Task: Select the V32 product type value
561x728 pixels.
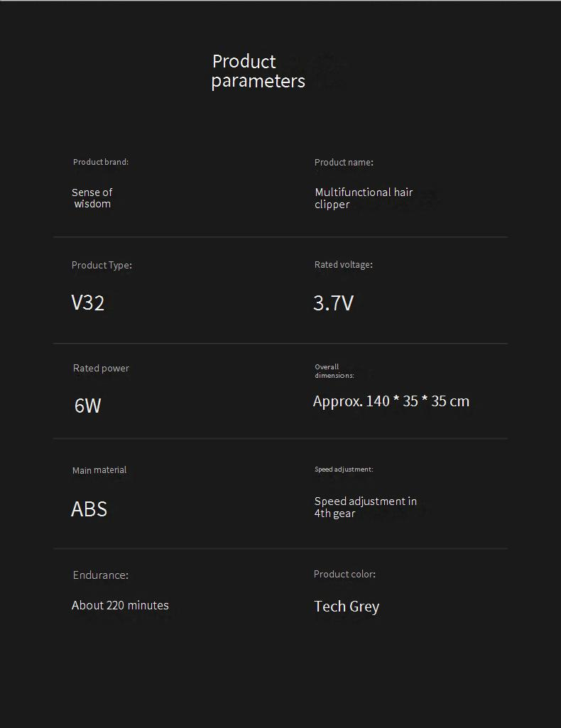Action: pos(88,303)
